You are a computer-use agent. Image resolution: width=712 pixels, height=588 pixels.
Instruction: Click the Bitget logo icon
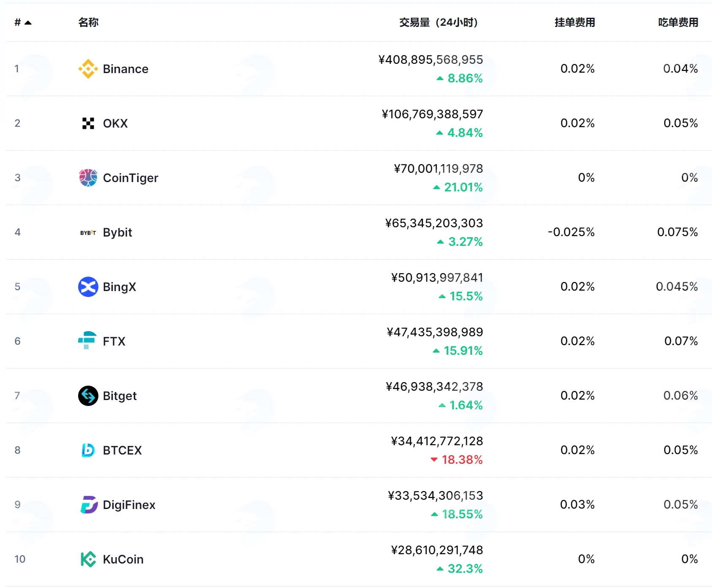[88, 396]
